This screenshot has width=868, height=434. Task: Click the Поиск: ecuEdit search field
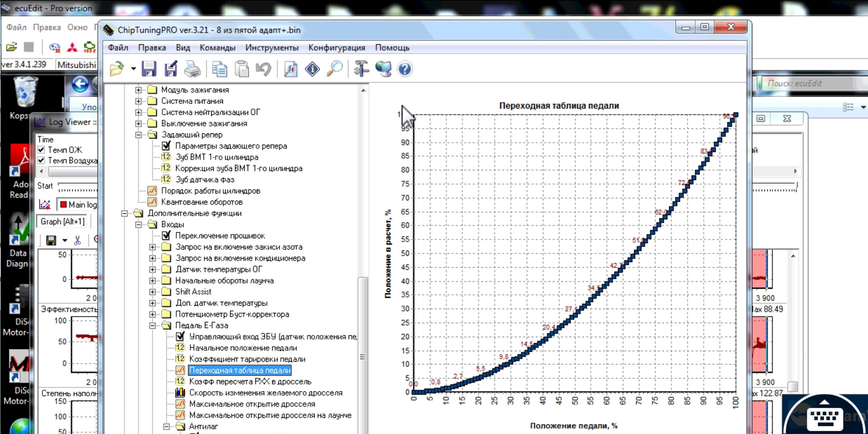tap(809, 83)
